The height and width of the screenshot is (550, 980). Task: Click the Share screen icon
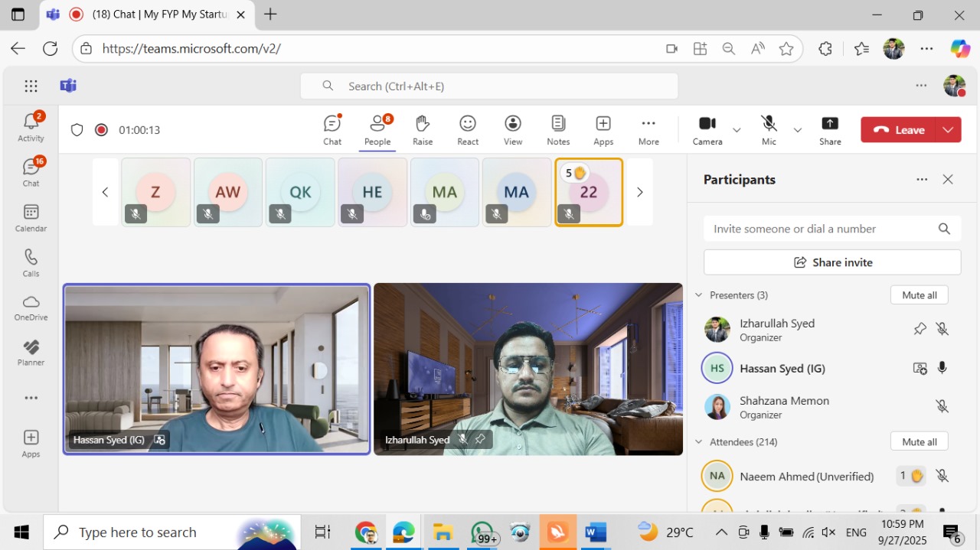point(830,129)
